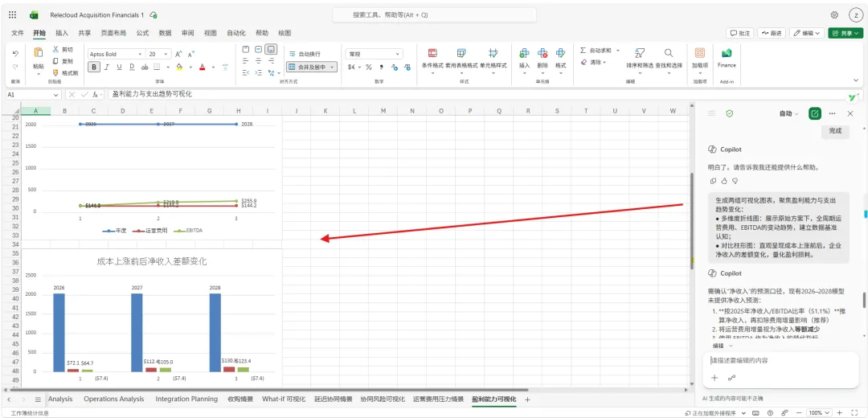
Task: Click the Paste clipboard icon
Action: tap(39, 52)
